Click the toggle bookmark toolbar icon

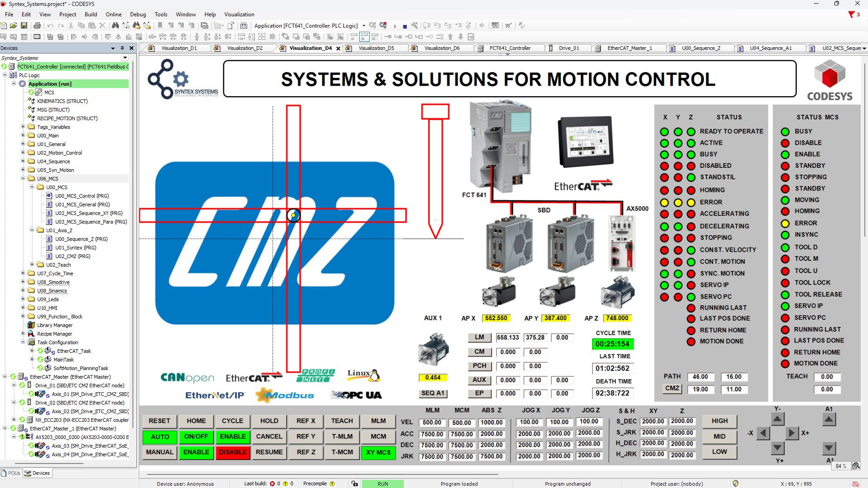pyautogui.click(x=160, y=26)
